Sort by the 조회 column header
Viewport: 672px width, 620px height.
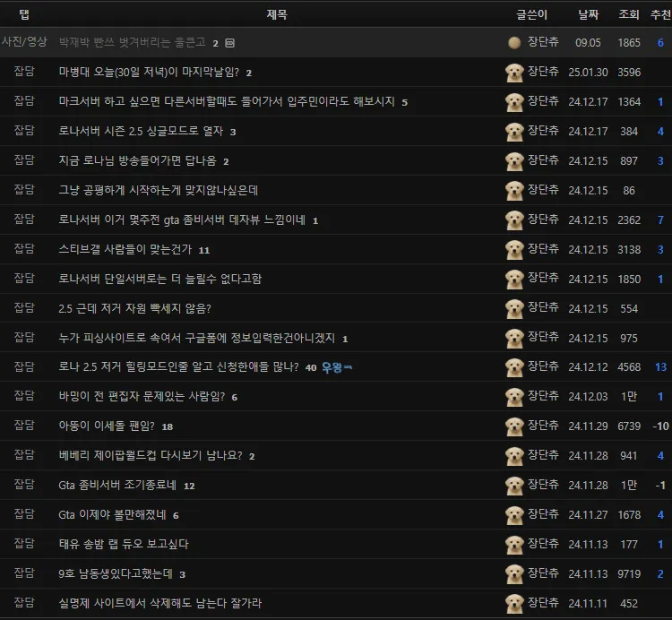629,14
